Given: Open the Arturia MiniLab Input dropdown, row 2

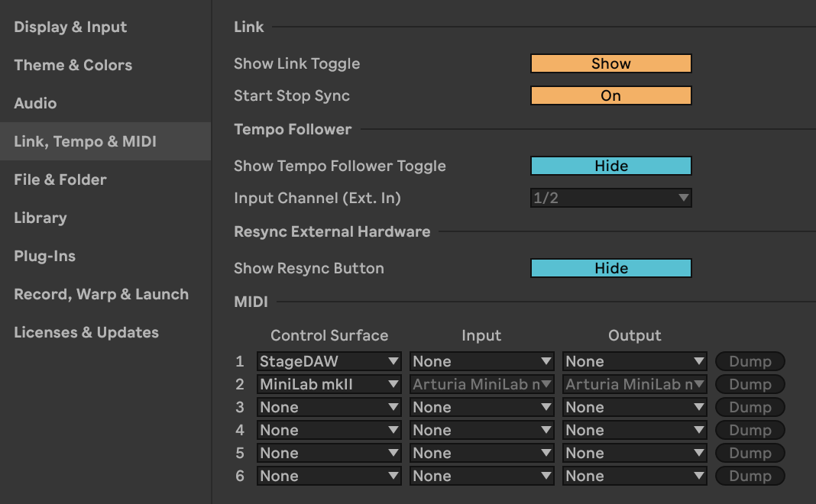Looking at the screenshot, I should coord(482,384).
